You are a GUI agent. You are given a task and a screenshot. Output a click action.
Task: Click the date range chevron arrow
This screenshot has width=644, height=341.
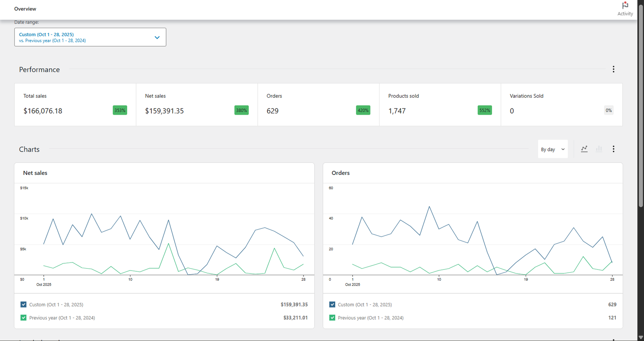click(157, 37)
